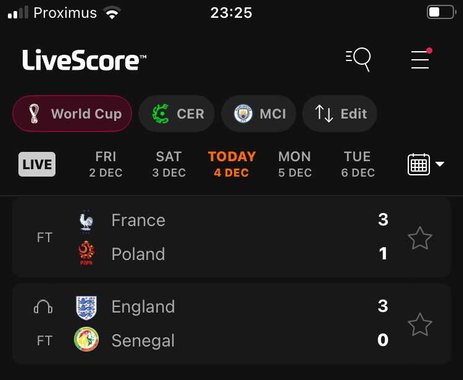Open the France vs Poland match row
Viewport: 463px width, 380px height.
pyautogui.click(x=232, y=237)
